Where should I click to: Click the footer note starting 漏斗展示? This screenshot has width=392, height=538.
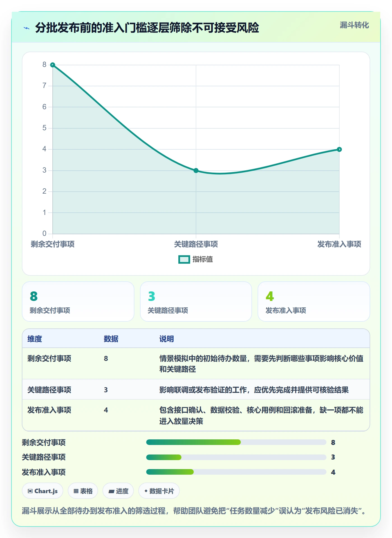pyautogui.click(x=194, y=511)
